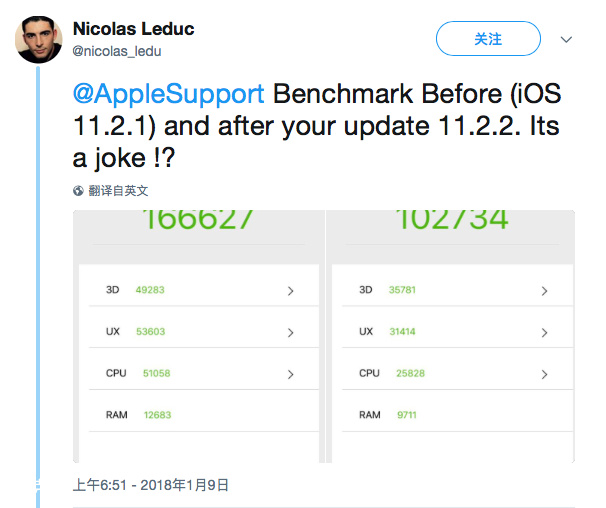Click the RAM 12683 row
The image size is (606, 508).
[x=198, y=415]
